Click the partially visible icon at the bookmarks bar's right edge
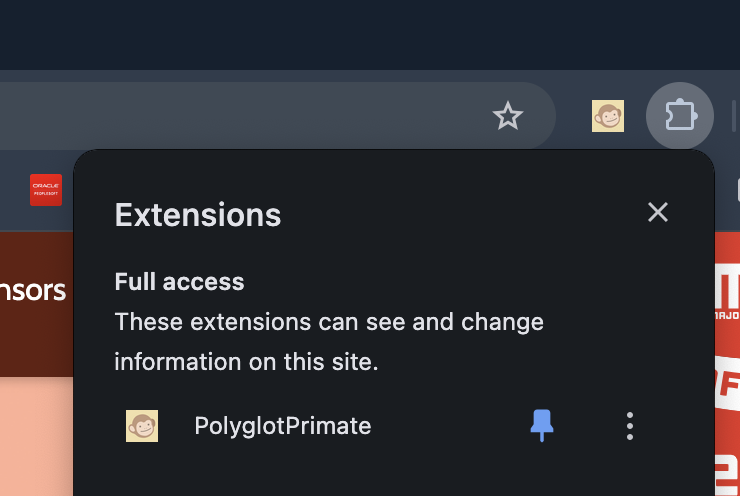 [x=737, y=189]
